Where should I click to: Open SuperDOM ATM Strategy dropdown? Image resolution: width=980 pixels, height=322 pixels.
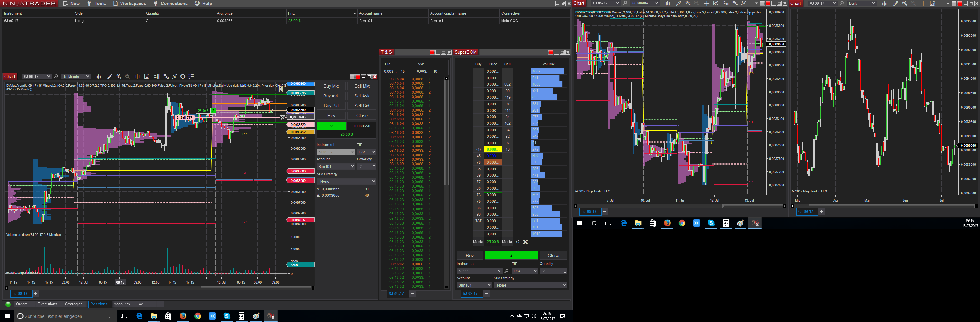coord(530,285)
